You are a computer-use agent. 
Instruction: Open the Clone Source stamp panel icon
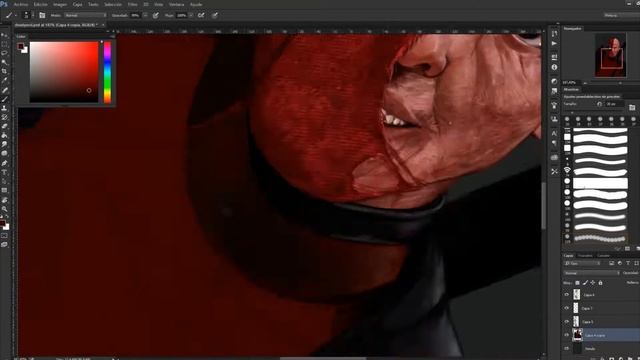pos(554,119)
